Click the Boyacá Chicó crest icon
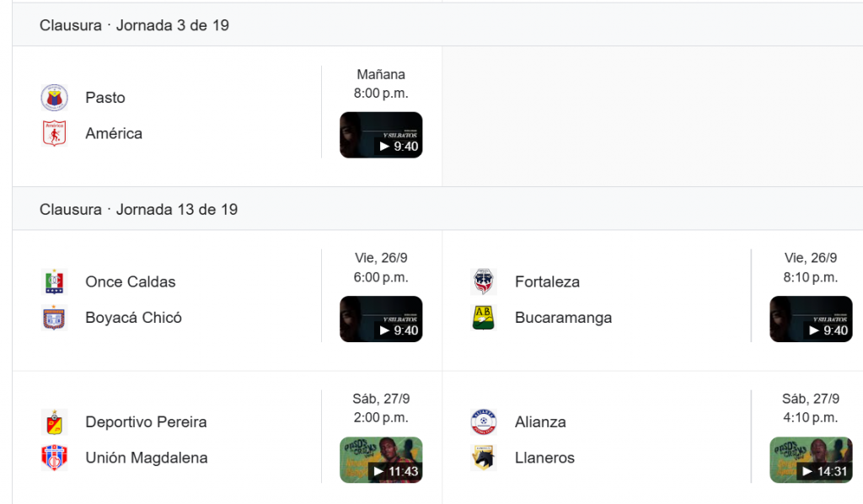Image resolution: width=863 pixels, height=504 pixels. pyautogui.click(x=55, y=318)
